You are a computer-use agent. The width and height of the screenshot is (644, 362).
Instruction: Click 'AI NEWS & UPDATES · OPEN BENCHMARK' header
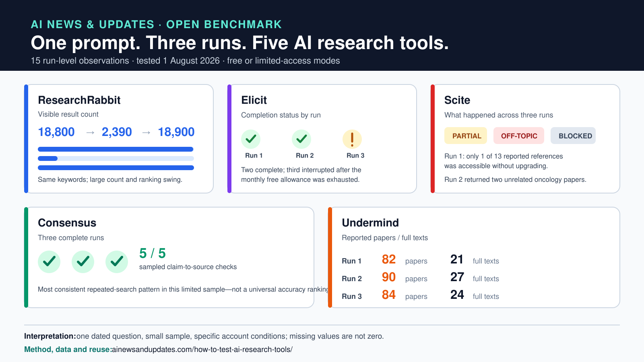[156, 25]
